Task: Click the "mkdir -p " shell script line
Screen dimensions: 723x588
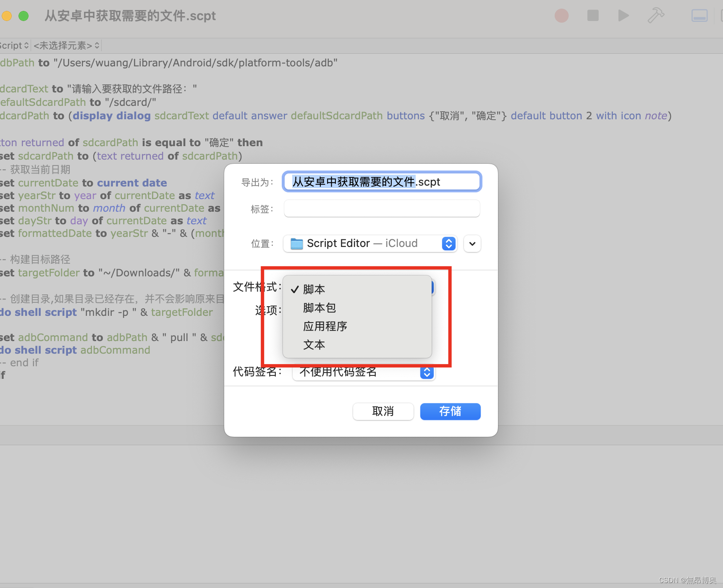Action: click(x=106, y=312)
